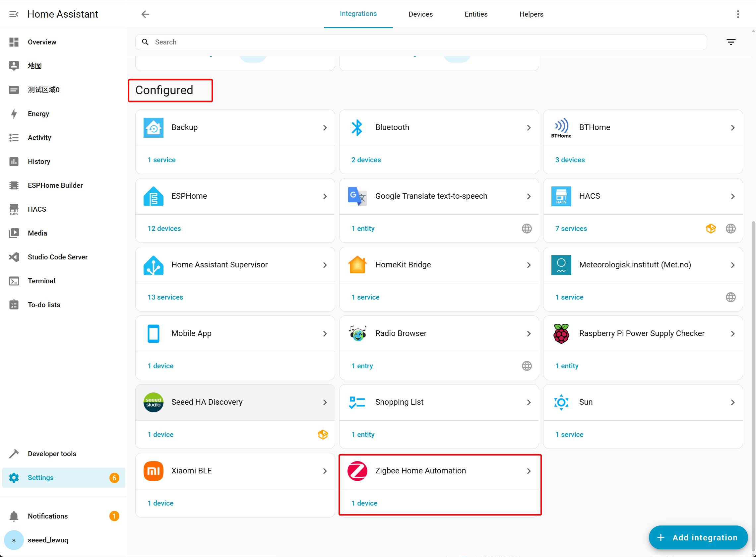This screenshot has width=756, height=557.
Task: Switch to the Helpers tab
Action: [x=531, y=14]
